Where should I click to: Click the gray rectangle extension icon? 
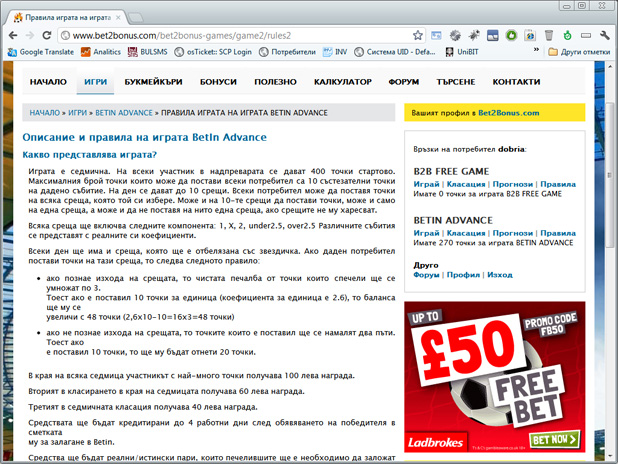click(x=586, y=35)
